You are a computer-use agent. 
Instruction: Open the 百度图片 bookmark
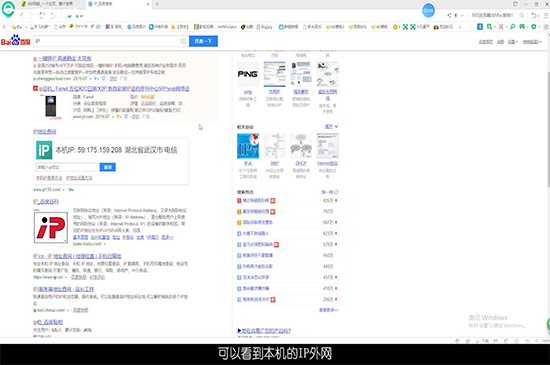[136, 27]
